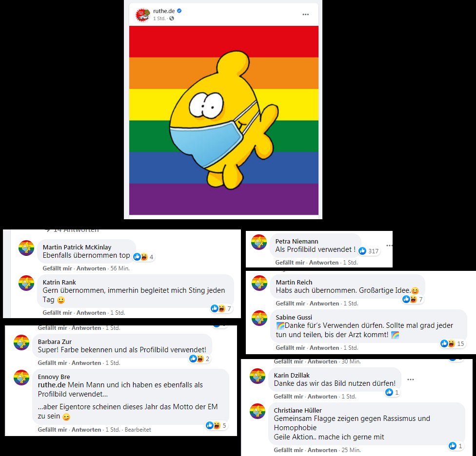Image resolution: width=476 pixels, height=456 pixels.
Task: Click Antworten under Martin Reich's comment
Action: click(324, 304)
